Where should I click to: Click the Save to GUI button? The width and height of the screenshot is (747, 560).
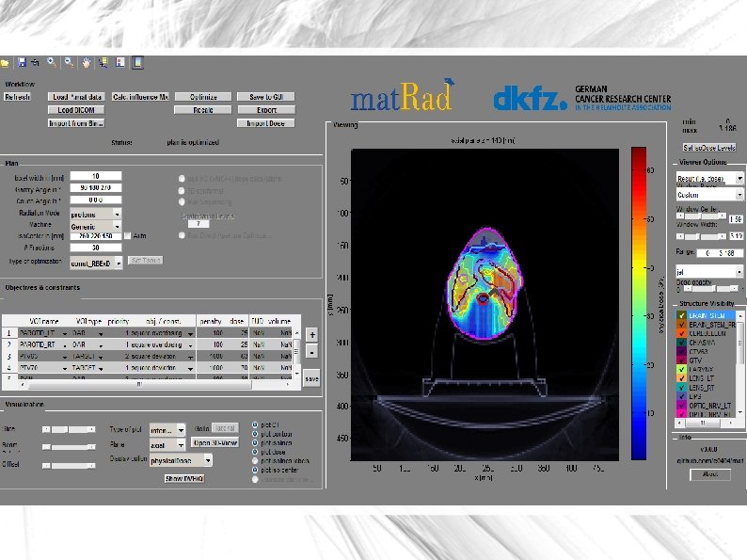point(266,97)
